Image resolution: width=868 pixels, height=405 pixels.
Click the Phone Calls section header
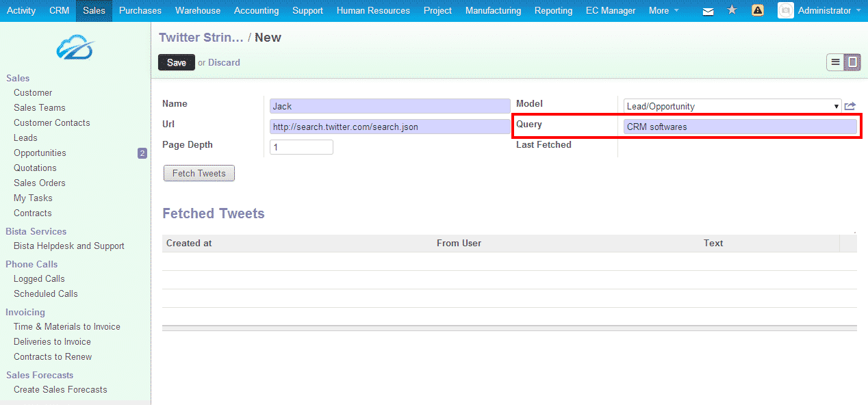[31, 264]
